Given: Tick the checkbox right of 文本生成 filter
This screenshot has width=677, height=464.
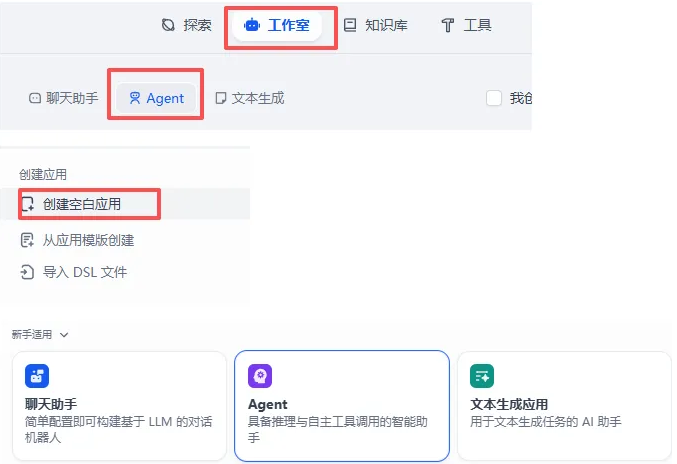Looking at the screenshot, I should point(493,98).
